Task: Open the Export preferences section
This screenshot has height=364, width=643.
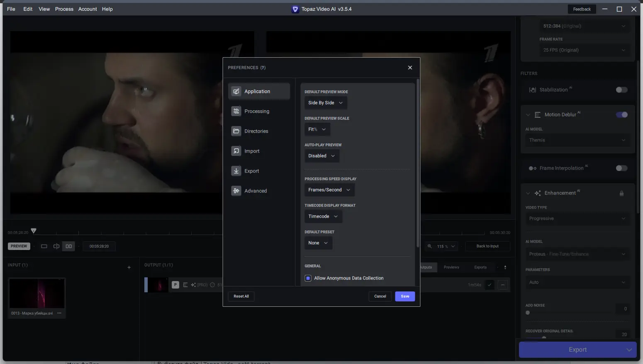Action: point(259,171)
